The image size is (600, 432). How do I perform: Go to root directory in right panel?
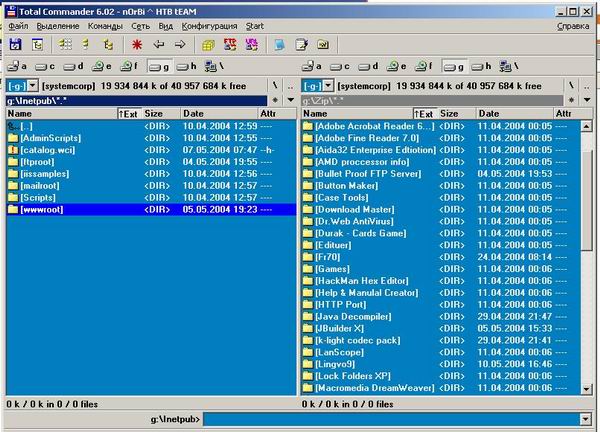click(x=571, y=86)
